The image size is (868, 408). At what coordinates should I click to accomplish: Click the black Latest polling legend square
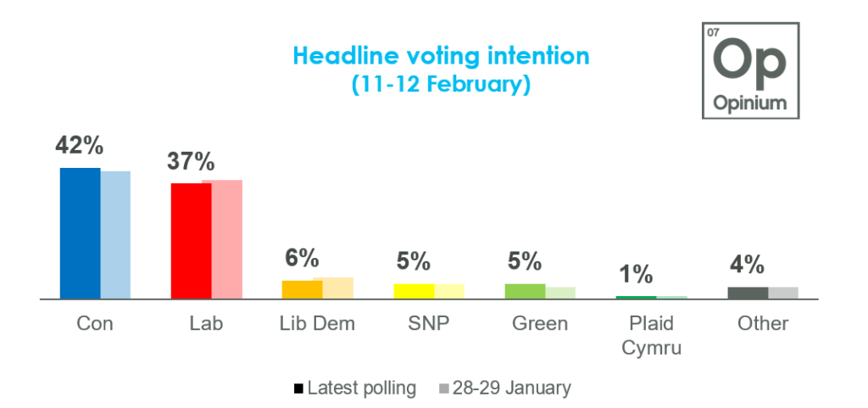tap(298, 389)
